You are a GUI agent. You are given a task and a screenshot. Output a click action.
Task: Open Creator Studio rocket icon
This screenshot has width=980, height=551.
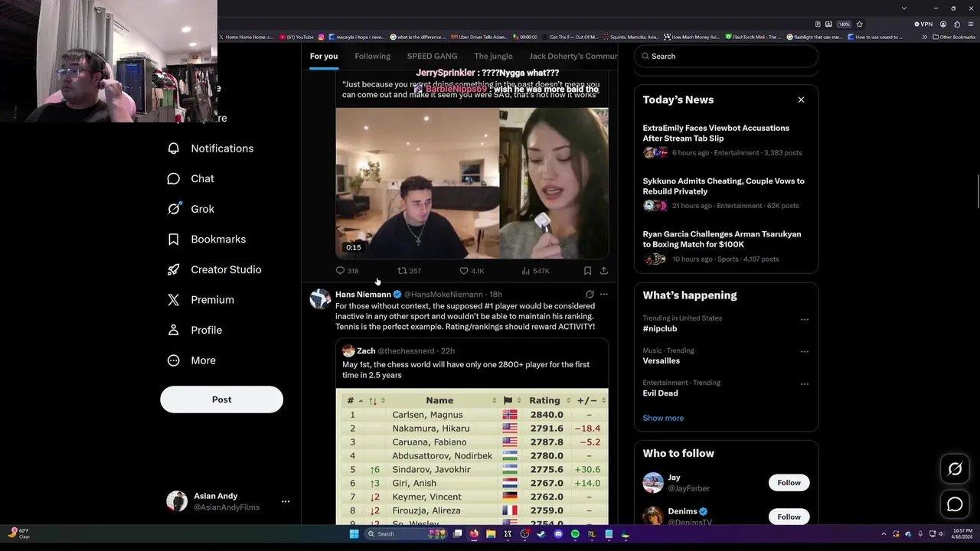click(x=174, y=269)
